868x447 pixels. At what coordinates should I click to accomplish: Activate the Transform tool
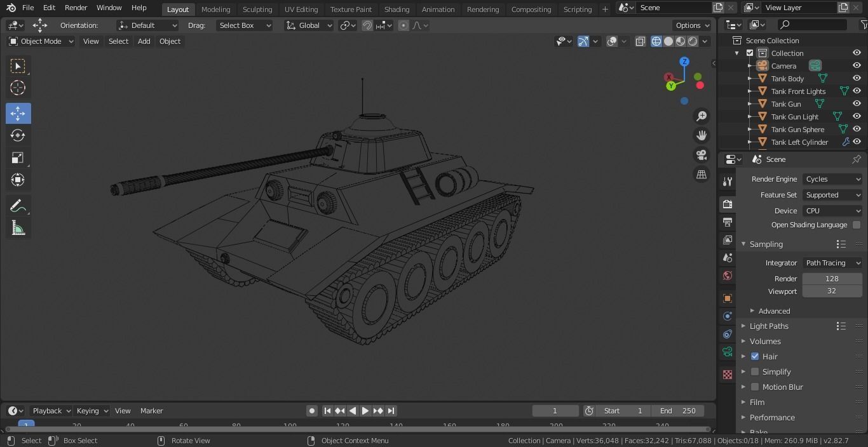point(18,180)
